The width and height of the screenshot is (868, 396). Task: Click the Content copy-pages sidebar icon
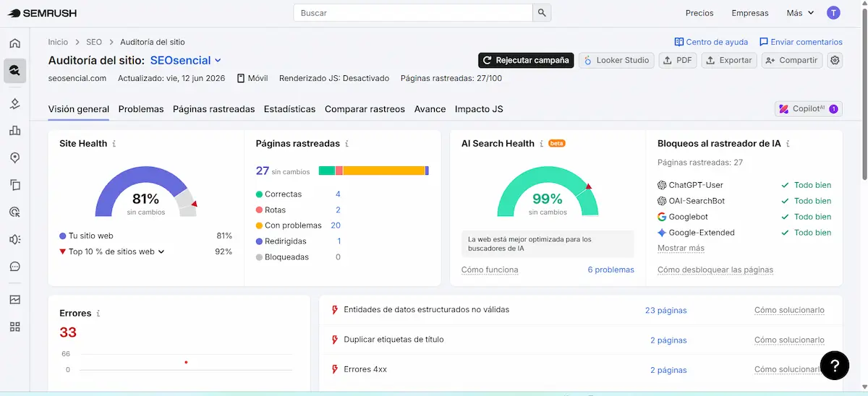click(x=14, y=185)
